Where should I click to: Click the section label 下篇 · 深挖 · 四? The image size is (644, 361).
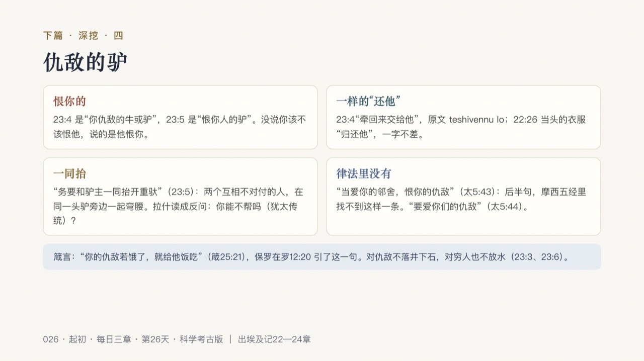[83, 36]
